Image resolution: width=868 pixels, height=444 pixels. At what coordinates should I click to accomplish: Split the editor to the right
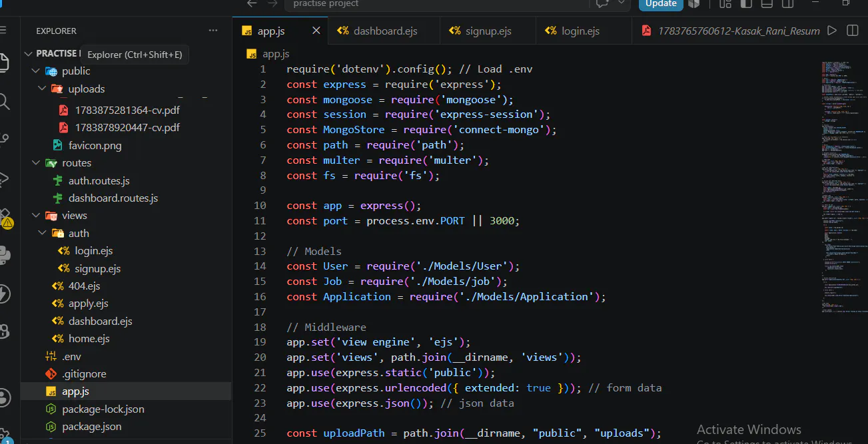(x=852, y=31)
